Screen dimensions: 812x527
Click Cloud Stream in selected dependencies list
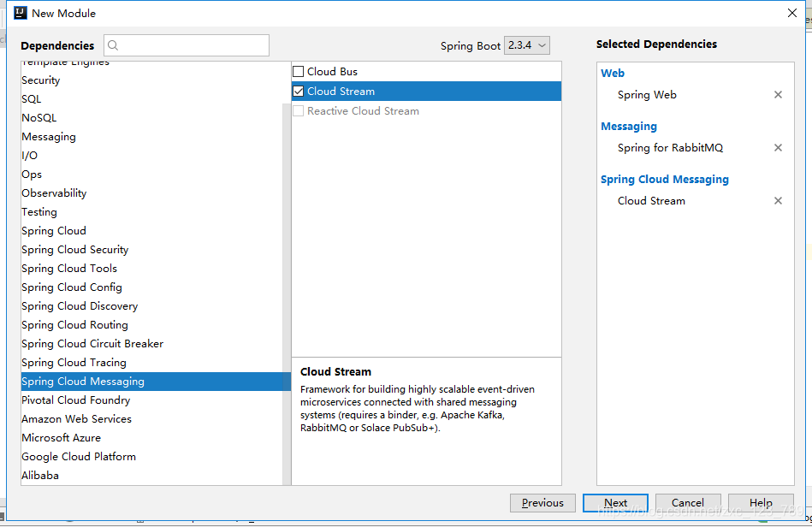(651, 201)
